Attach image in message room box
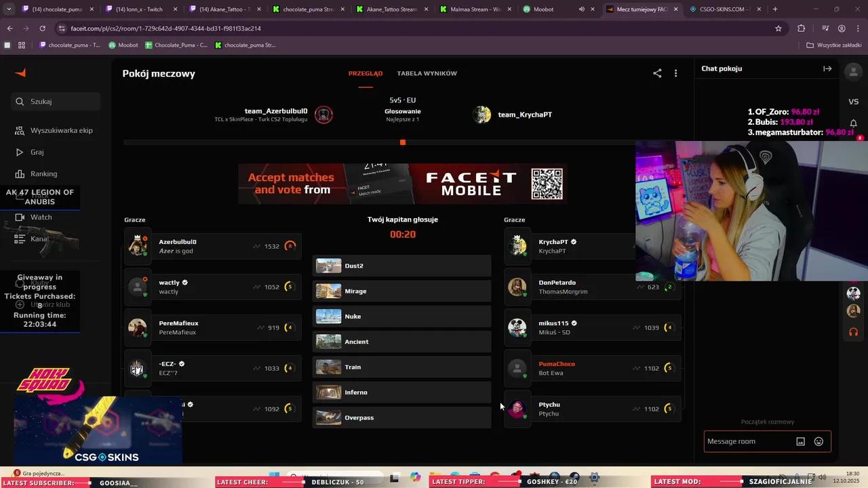 point(800,441)
